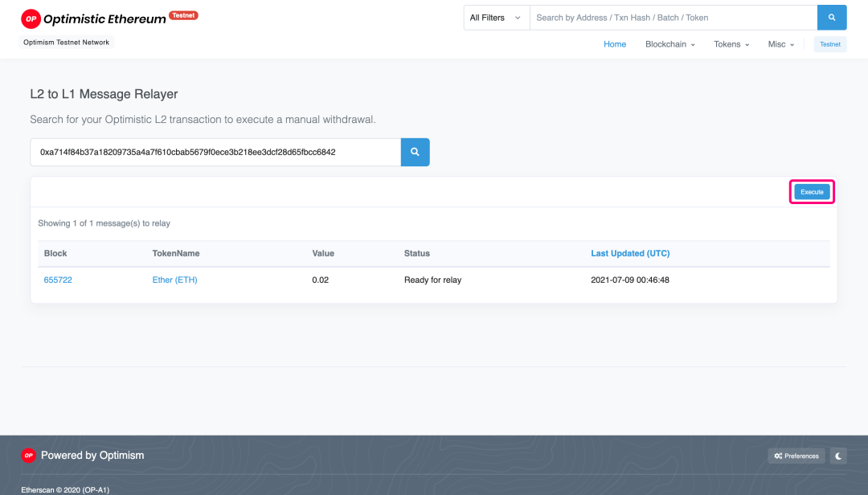Click the Optimistic Ethereum OP logo
This screenshot has height=495, width=868.
coord(31,18)
